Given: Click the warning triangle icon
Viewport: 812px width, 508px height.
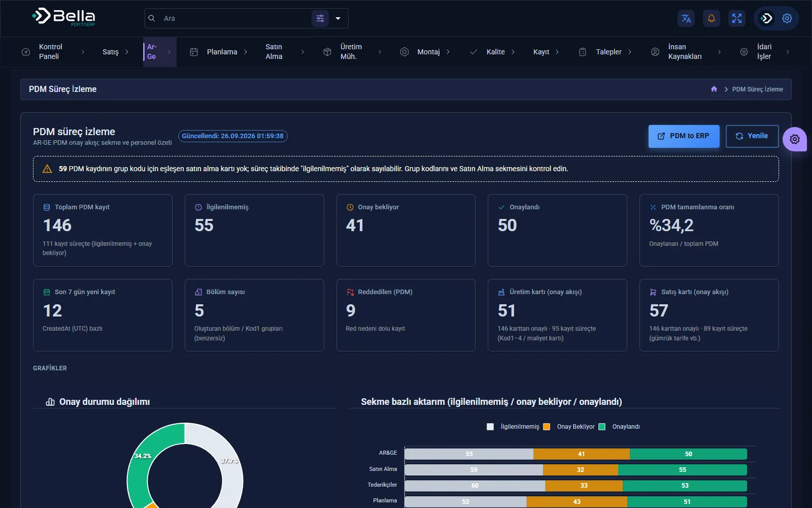Looking at the screenshot, I should [47, 169].
